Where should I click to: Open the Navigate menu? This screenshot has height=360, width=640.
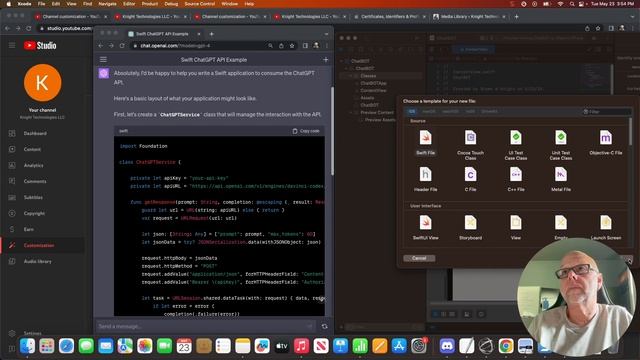click(x=107, y=4)
